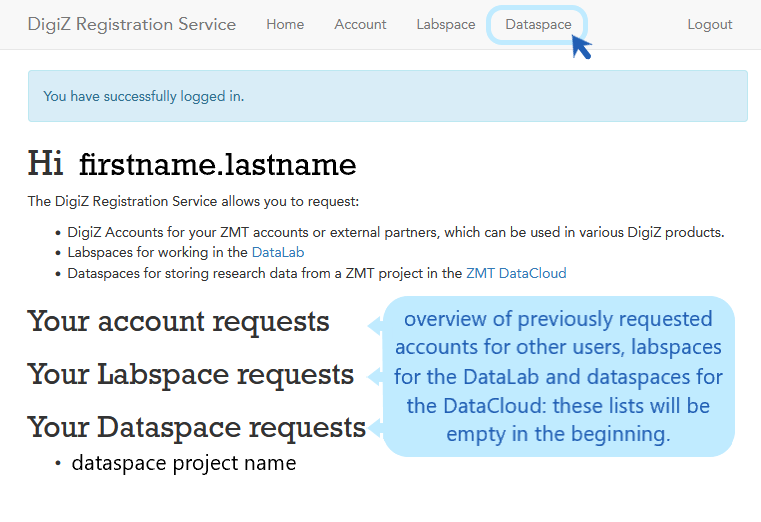Select the highlighted Dataspace navigation item
The width and height of the screenshot is (761, 522).
pos(538,24)
